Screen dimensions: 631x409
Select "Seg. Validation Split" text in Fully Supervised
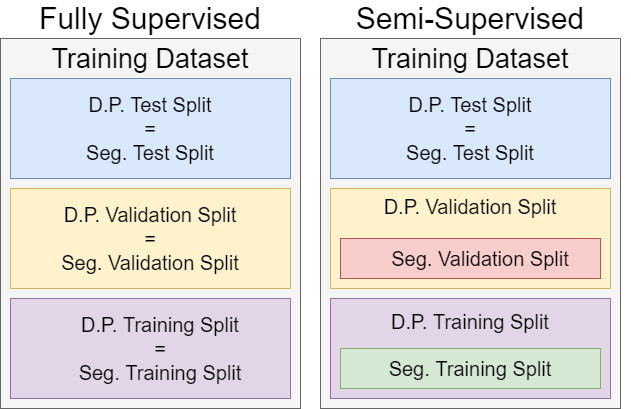click(x=150, y=264)
